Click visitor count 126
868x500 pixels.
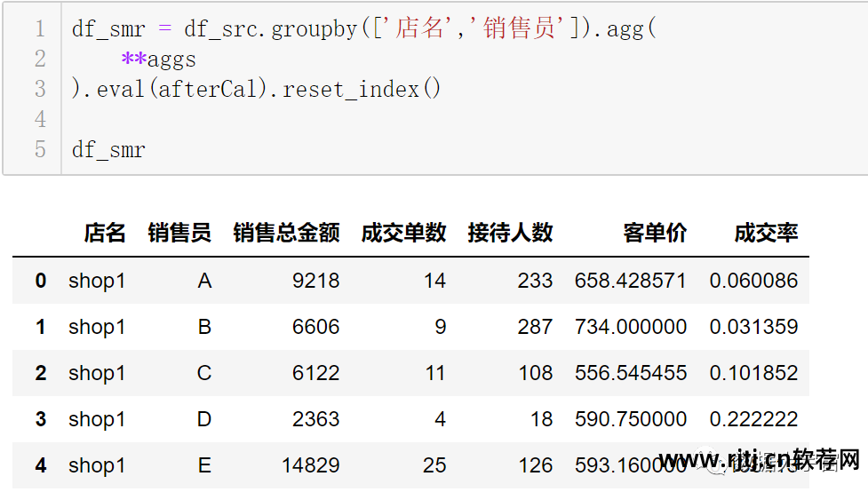pos(536,465)
